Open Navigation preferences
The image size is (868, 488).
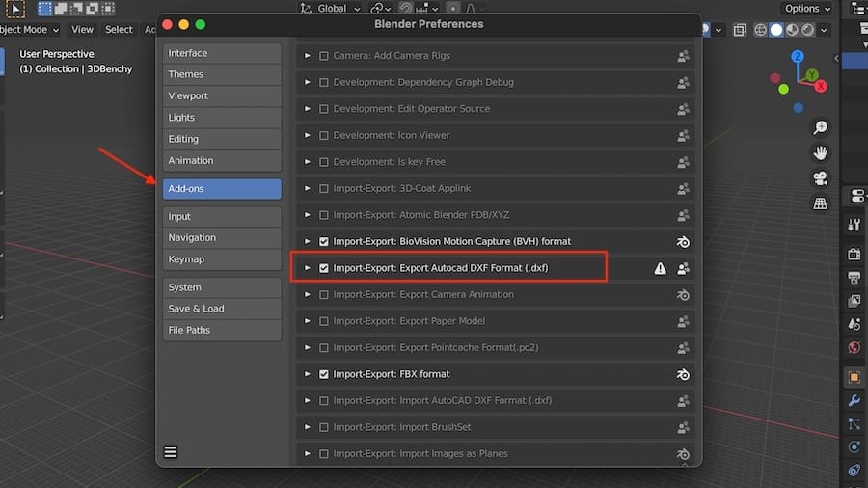click(222, 237)
